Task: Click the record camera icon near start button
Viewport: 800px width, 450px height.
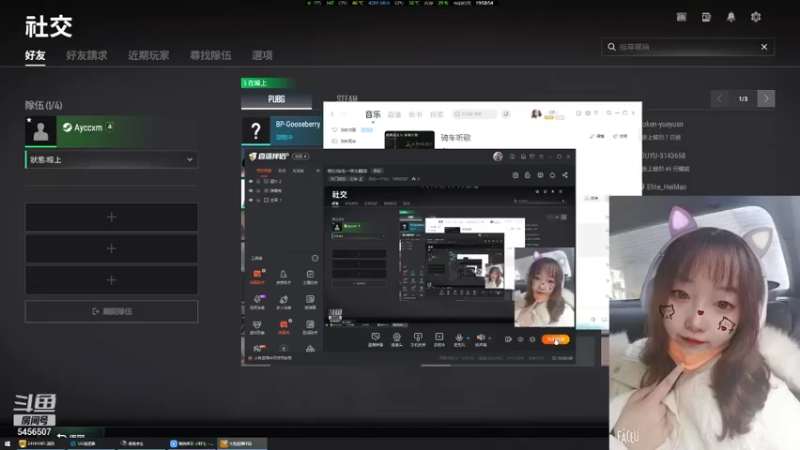Action: coord(508,339)
